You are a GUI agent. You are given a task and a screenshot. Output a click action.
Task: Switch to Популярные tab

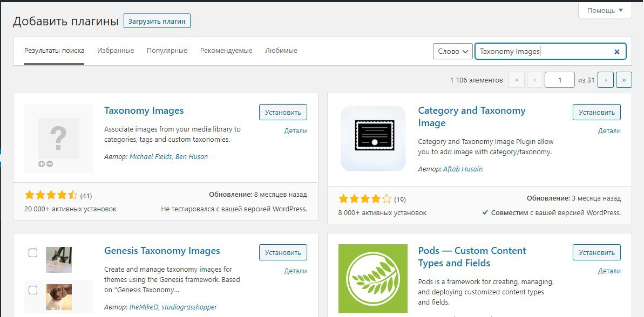[167, 51]
